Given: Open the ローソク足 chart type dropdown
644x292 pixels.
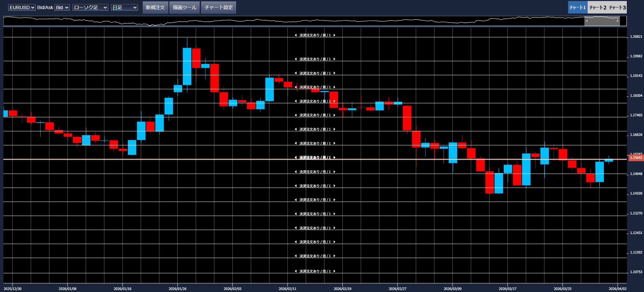Looking at the screenshot, I should pyautogui.click(x=90, y=7).
